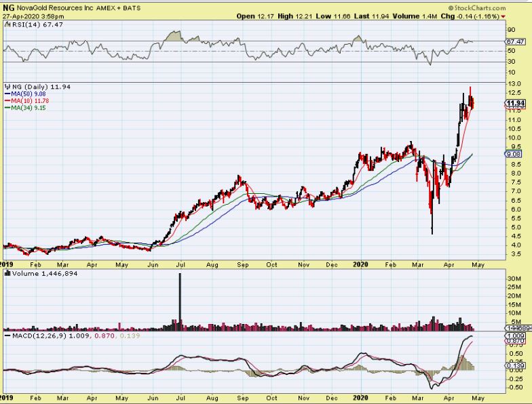Click the 3.5 label on price axis
This screenshot has height=404, width=532.
tap(514, 254)
